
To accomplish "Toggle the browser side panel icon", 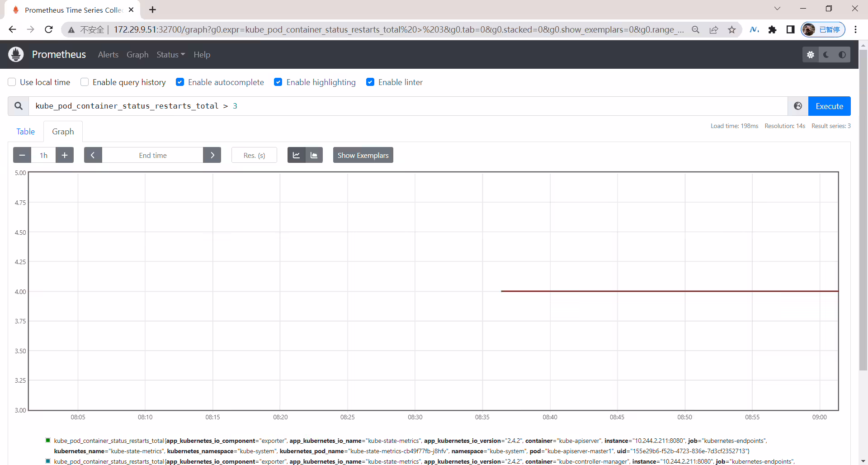I will (790, 30).
